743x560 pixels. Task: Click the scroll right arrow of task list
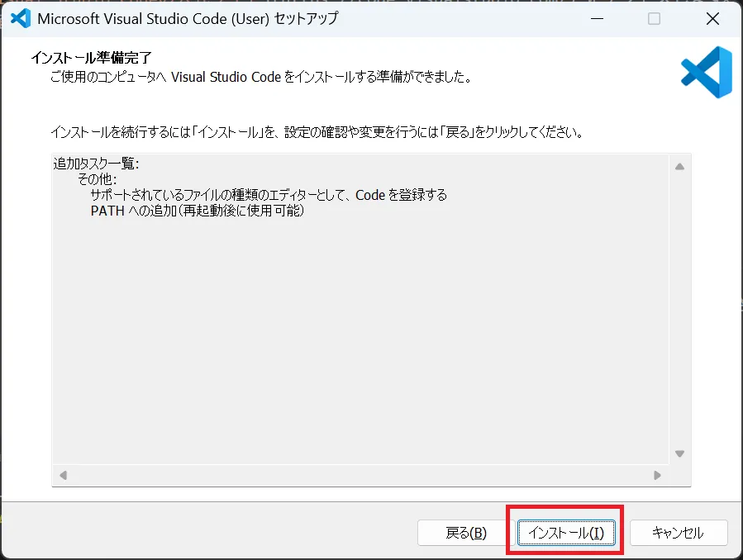coord(657,475)
